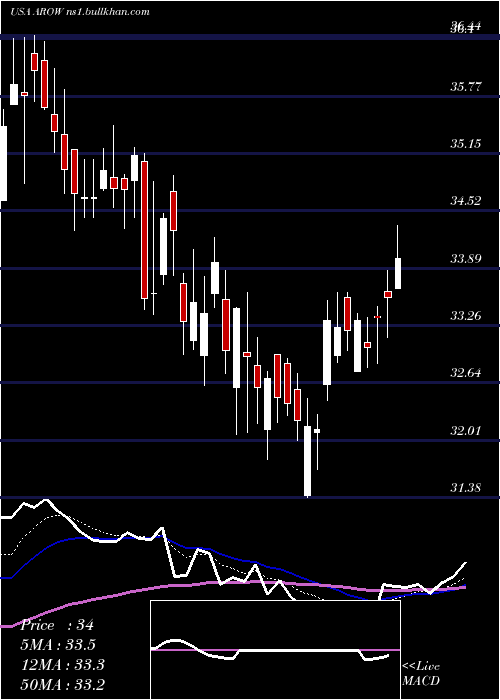Click the 32.01 price level label
Viewport: 500px width, 700px height.
point(466,431)
